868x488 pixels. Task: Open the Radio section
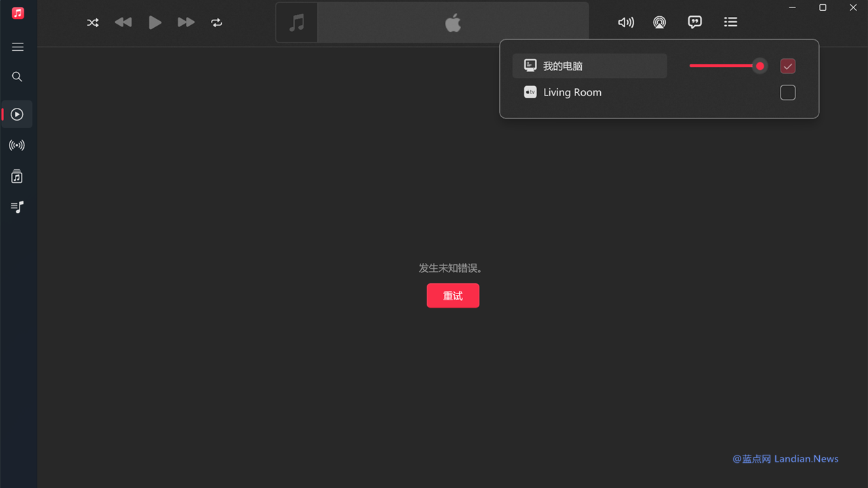18,145
